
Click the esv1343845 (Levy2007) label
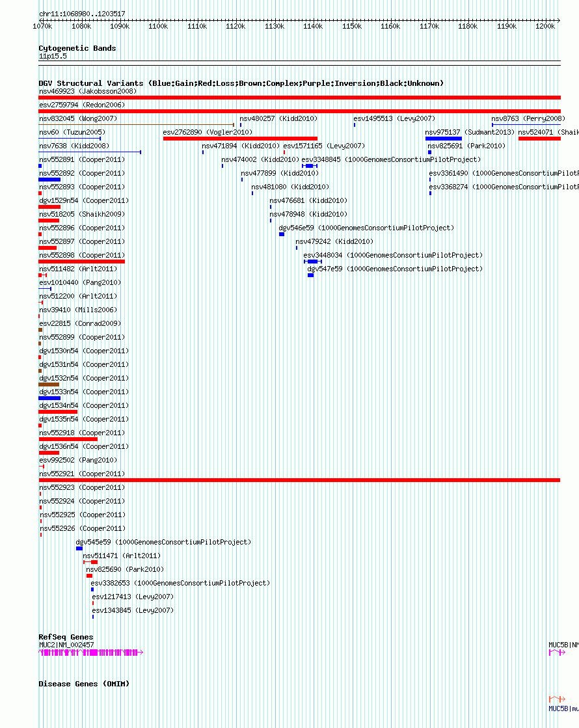pyautogui.click(x=133, y=611)
